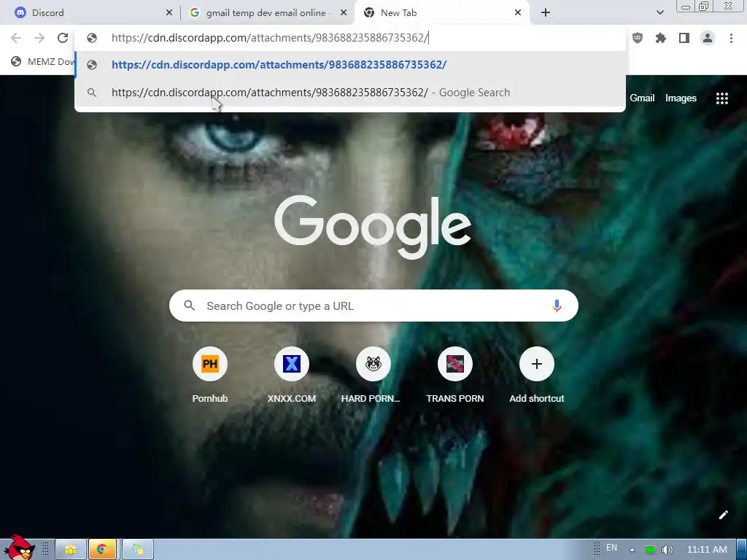The width and height of the screenshot is (747, 560).
Task: Open the volume speaker tray icon
Action: [667, 550]
